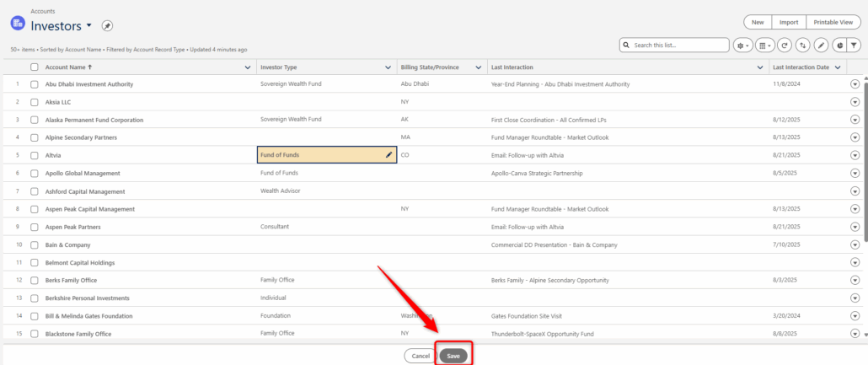
Task: Pin the Investors list view
Action: tap(107, 25)
